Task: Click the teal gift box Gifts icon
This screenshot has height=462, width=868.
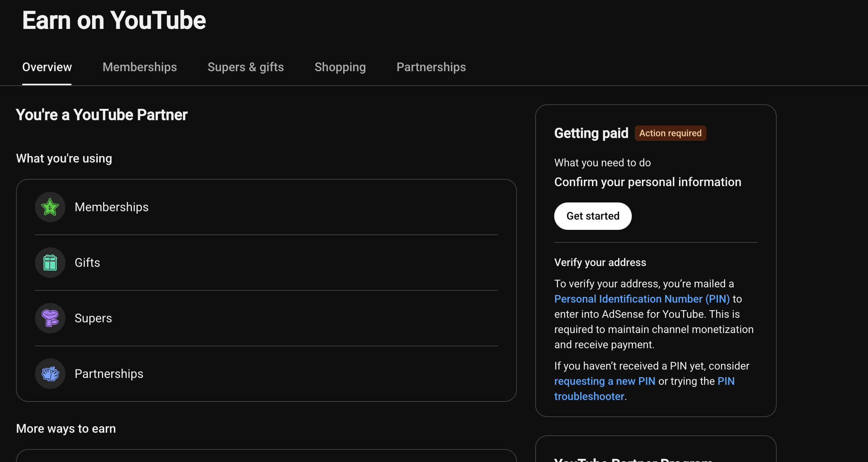Action: pos(50,263)
